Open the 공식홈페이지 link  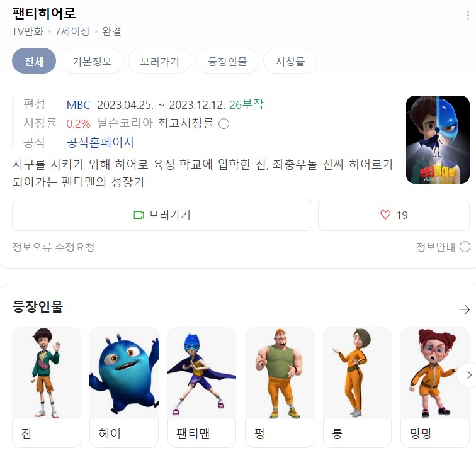[100, 142]
